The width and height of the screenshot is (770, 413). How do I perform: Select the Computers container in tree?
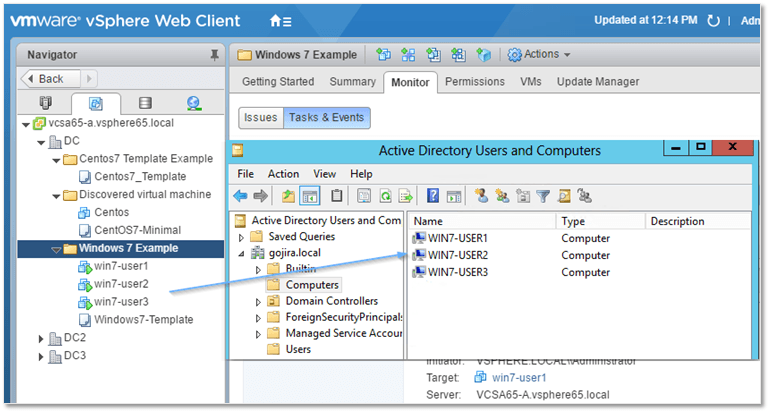pos(312,285)
